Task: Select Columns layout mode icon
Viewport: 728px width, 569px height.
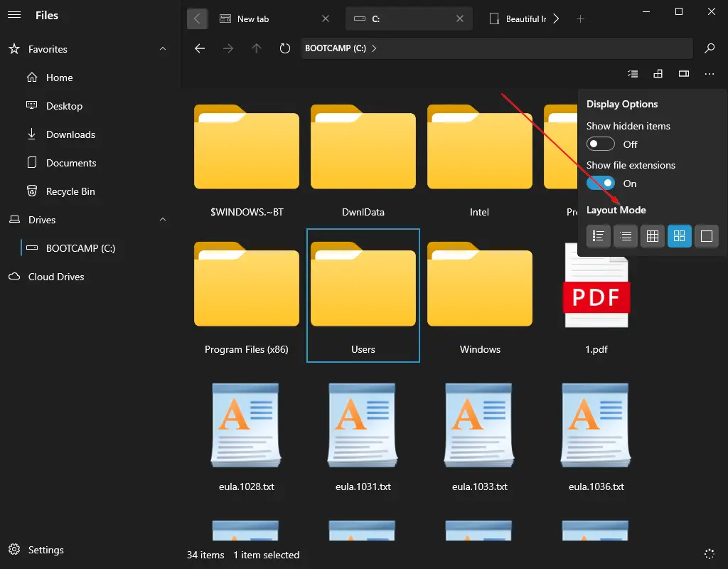Action: pos(707,236)
